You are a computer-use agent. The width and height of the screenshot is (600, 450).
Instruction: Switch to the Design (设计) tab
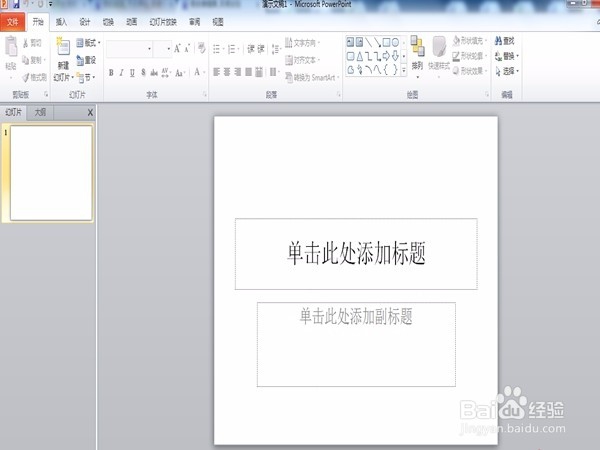pyautogui.click(x=85, y=22)
